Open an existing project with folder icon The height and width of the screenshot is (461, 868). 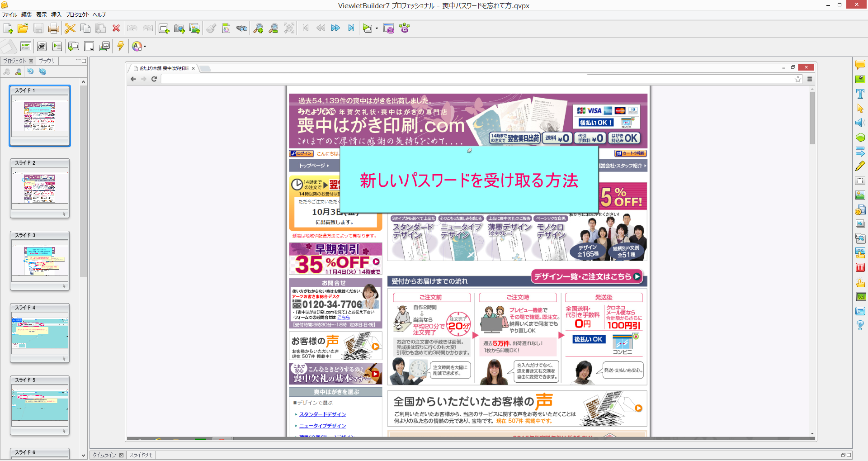pyautogui.click(x=23, y=29)
